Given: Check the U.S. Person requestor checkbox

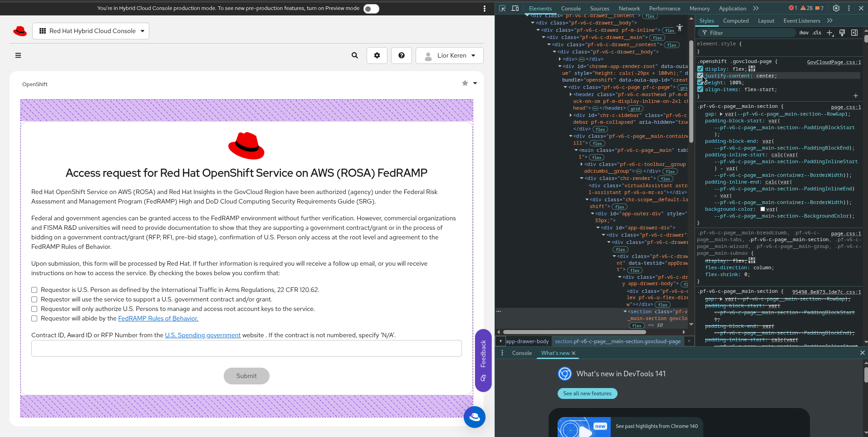Looking at the screenshot, I should click(34, 290).
